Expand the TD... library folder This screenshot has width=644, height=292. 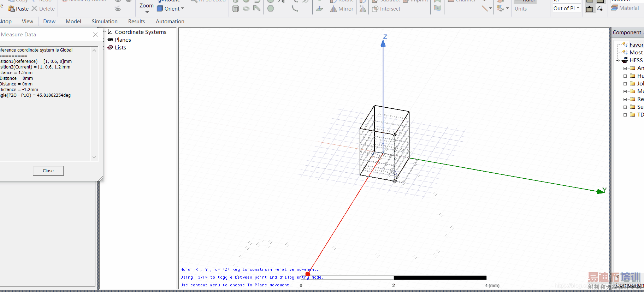click(625, 115)
